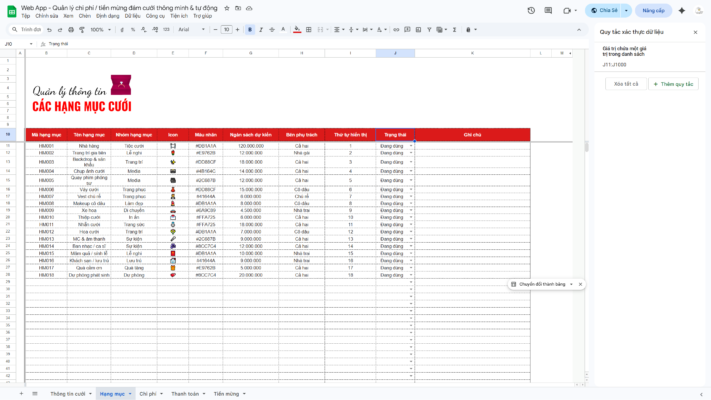Image resolution: width=711 pixels, height=400 pixels.
Task: Click the Nâng cấp button
Action: 653,10
